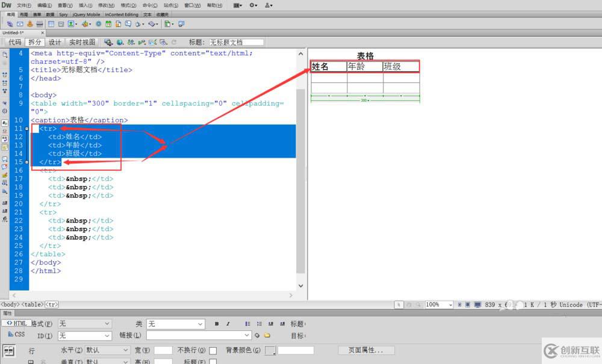The image size is (602, 364).
Task: Click the browse folder icon beside 链接
Action: (x=267, y=335)
